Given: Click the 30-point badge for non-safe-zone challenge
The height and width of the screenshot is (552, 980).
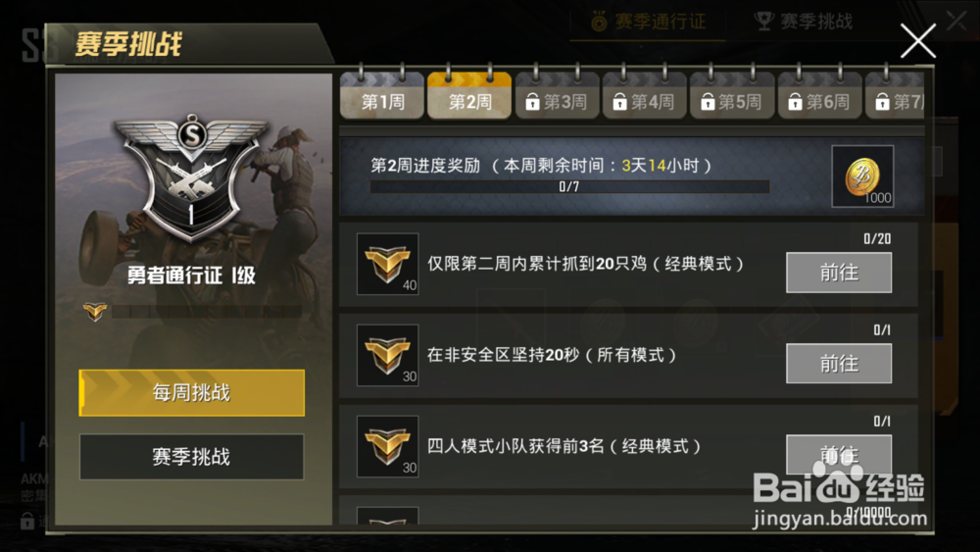Looking at the screenshot, I should tap(387, 355).
